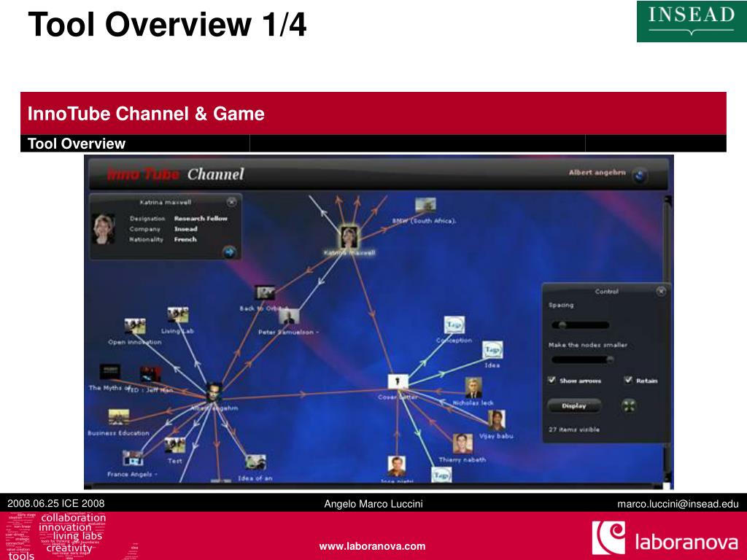Select the Conception tag node
Screen dimensions: 747x560
(x=454, y=325)
